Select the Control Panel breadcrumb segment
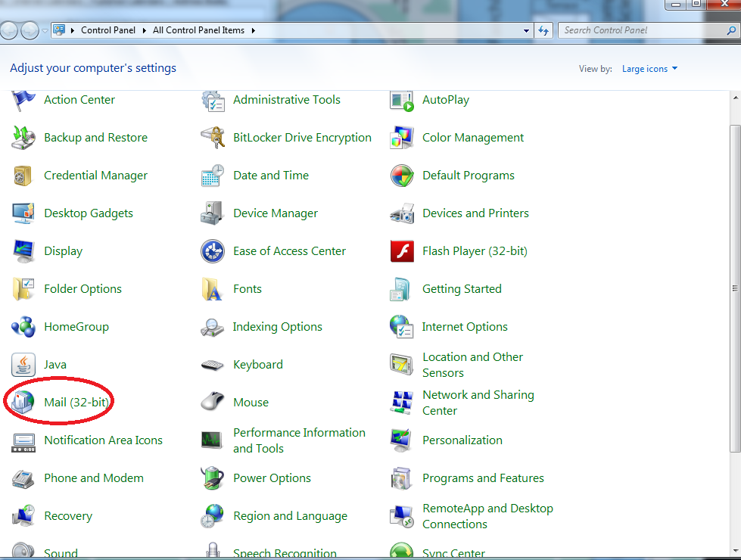Viewport: 741px width, 560px height. point(108,30)
